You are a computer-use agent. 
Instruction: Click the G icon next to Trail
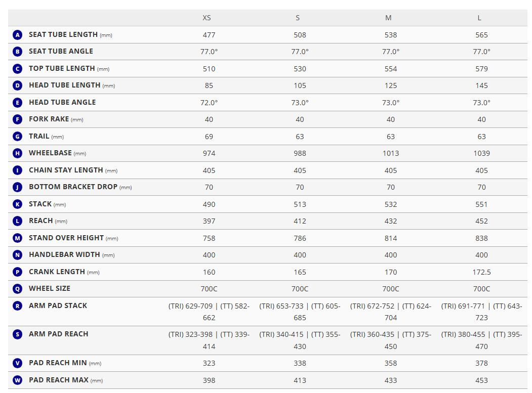click(x=17, y=137)
